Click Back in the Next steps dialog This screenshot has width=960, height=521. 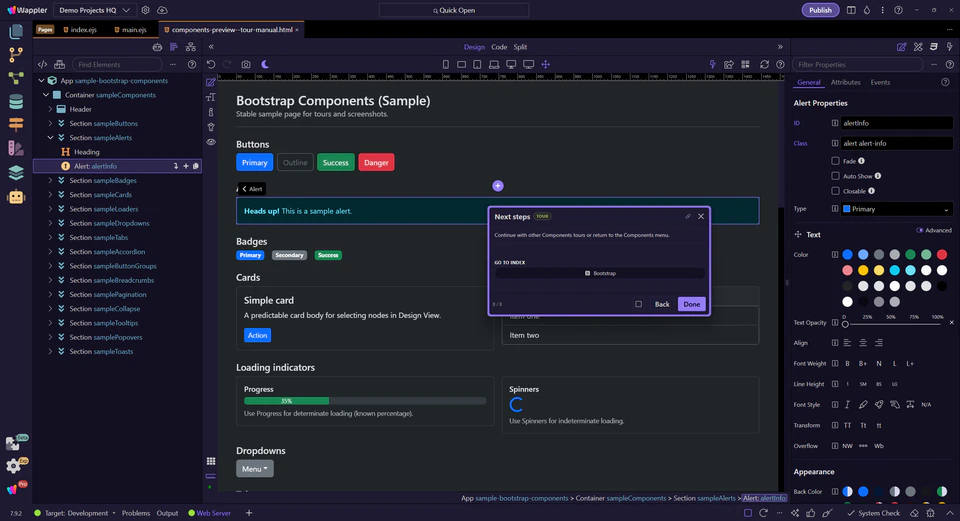[x=662, y=304]
